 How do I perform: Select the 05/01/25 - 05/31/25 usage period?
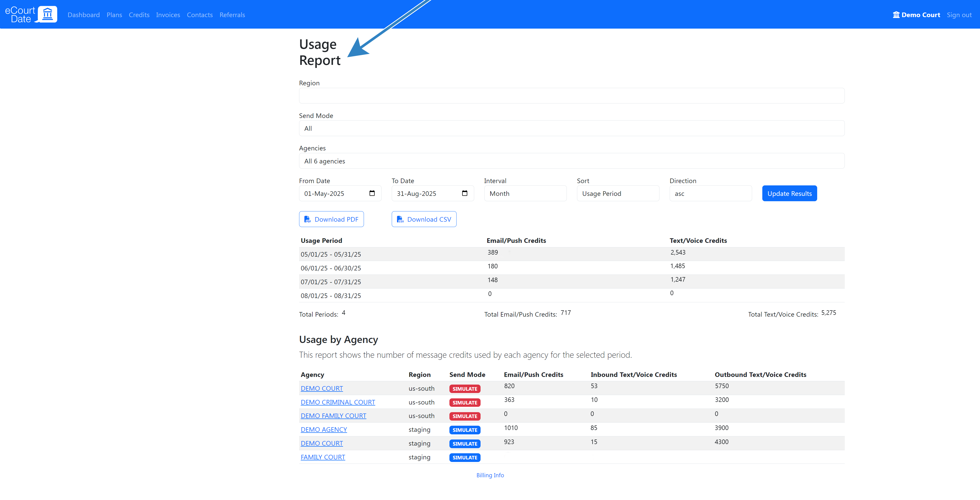pyautogui.click(x=330, y=254)
